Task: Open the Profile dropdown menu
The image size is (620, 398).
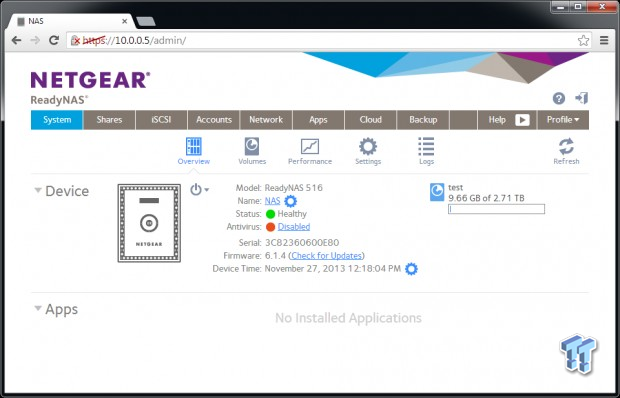Action: tap(563, 120)
